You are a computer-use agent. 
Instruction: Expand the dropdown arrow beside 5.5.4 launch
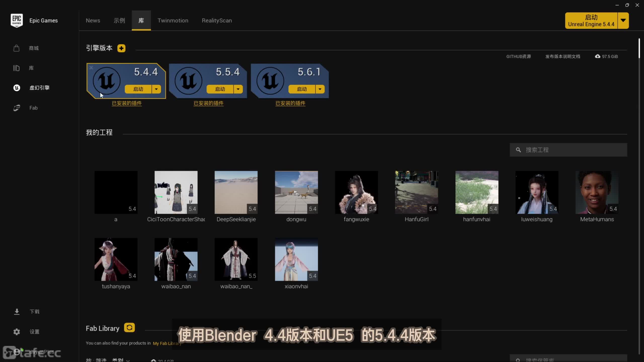click(x=238, y=89)
